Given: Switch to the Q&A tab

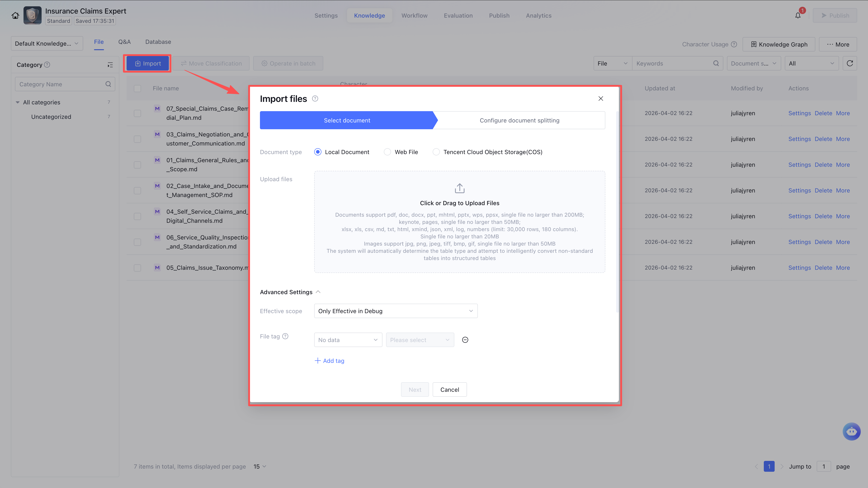Looking at the screenshot, I should [124, 42].
